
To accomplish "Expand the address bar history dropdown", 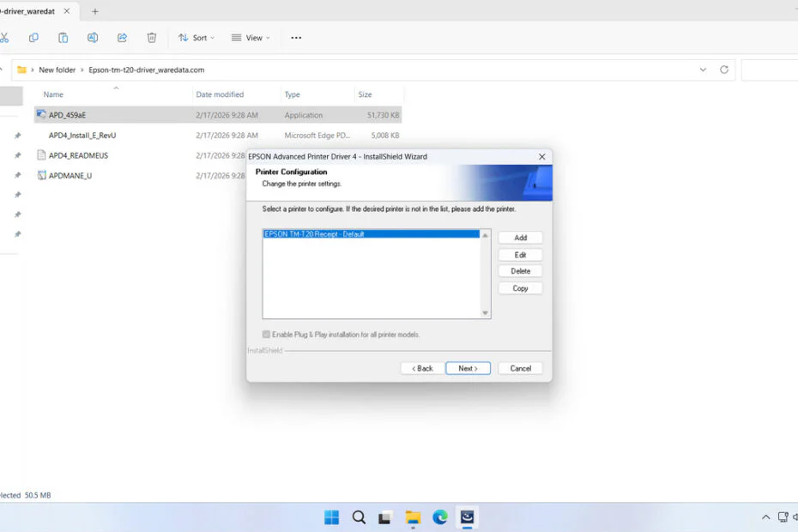I will 704,70.
